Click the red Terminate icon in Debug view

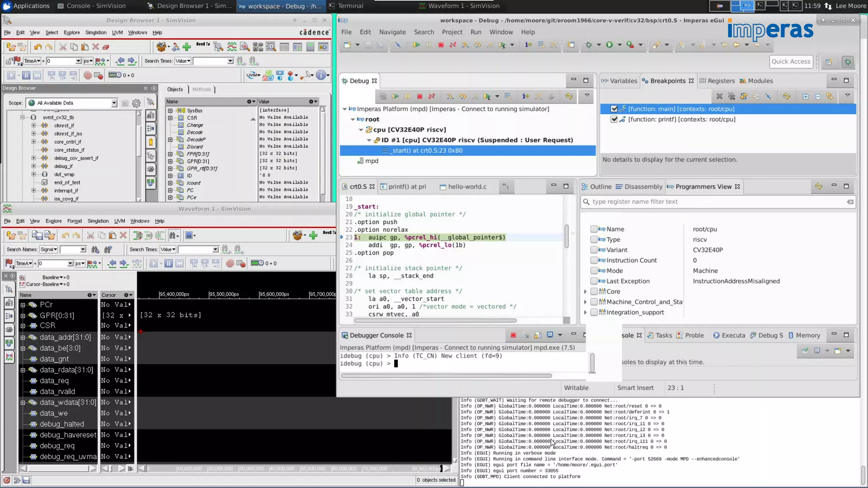click(x=420, y=97)
